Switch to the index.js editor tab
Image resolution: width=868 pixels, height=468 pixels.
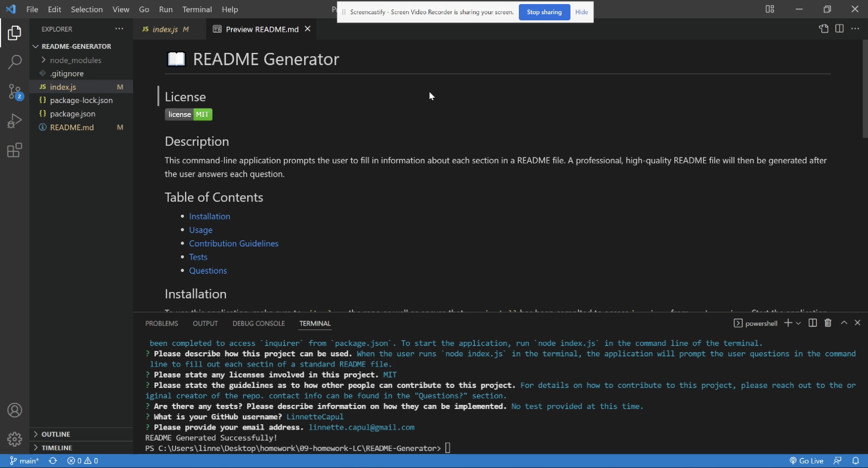pos(165,29)
